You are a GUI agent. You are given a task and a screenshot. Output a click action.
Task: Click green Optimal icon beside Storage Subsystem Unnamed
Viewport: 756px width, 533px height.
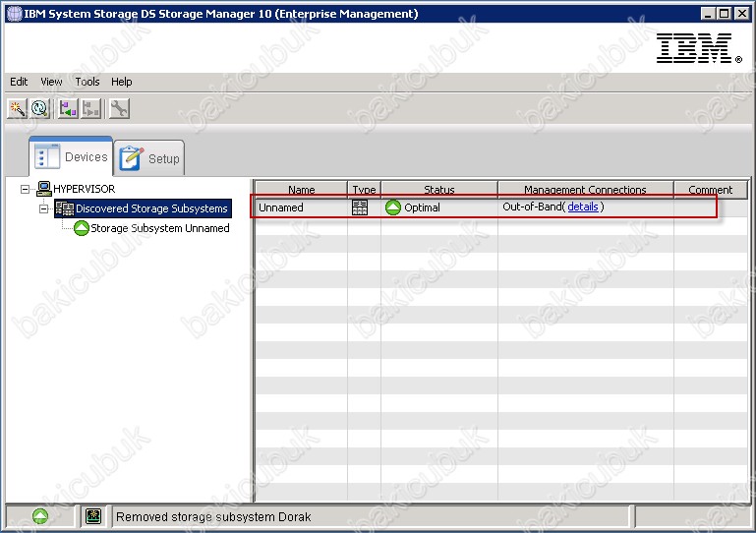tap(82, 228)
